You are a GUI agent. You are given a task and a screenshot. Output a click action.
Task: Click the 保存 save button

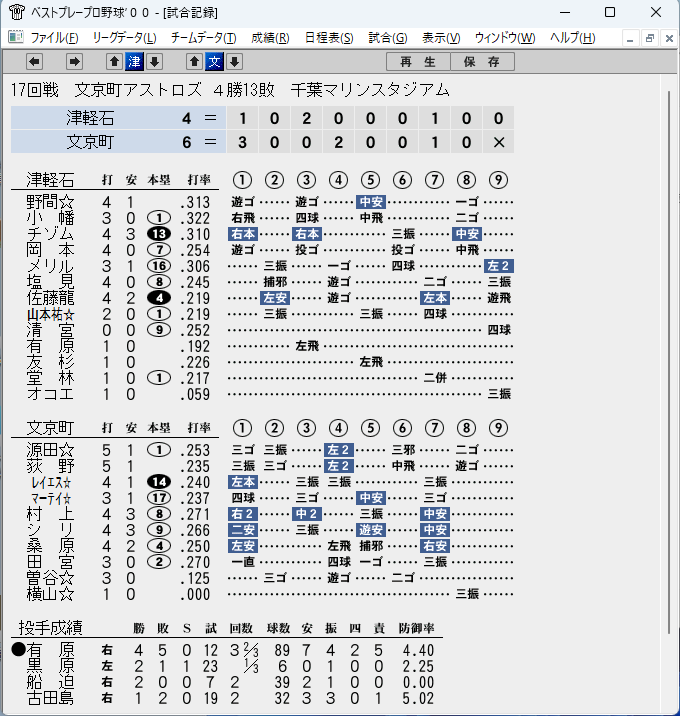pos(482,62)
